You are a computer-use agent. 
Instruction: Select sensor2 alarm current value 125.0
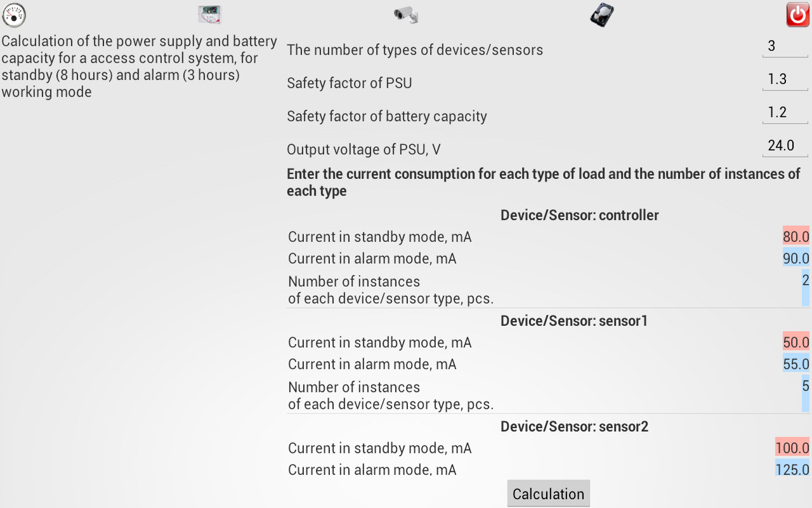pyautogui.click(x=792, y=469)
